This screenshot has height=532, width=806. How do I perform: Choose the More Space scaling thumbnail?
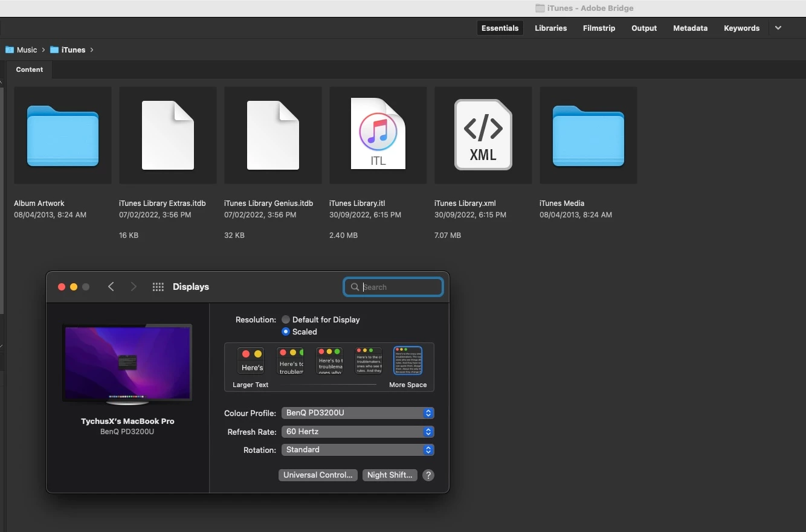(x=408, y=361)
